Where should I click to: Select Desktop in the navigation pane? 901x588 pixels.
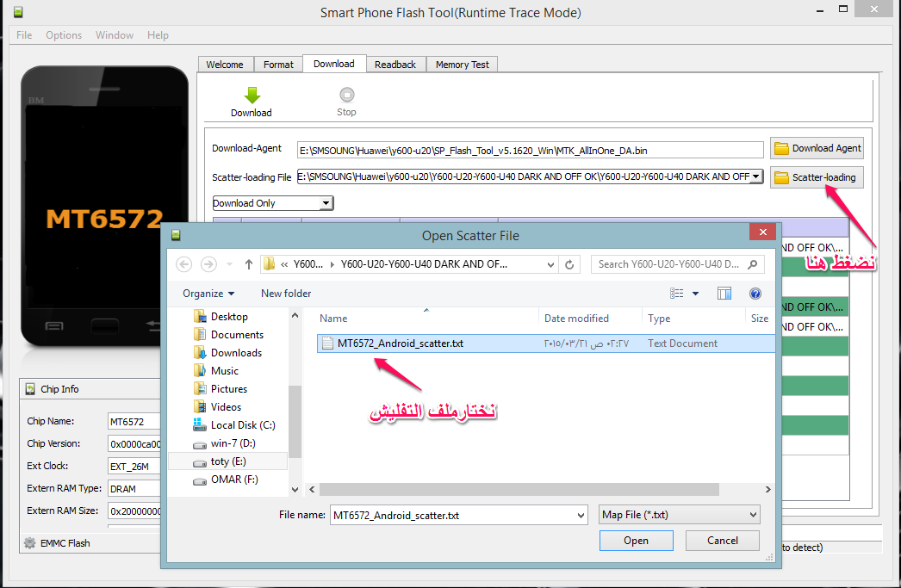pyautogui.click(x=229, y=317)
